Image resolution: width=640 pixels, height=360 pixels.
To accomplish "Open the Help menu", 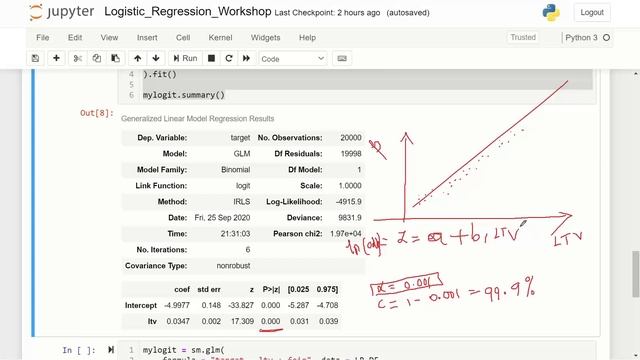I will [x=307, y=38].
